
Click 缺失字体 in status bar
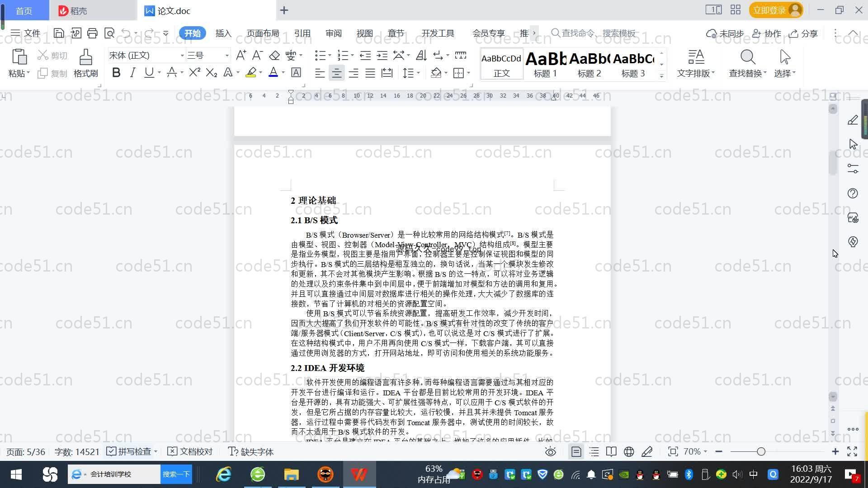click(x=251, y=451)
